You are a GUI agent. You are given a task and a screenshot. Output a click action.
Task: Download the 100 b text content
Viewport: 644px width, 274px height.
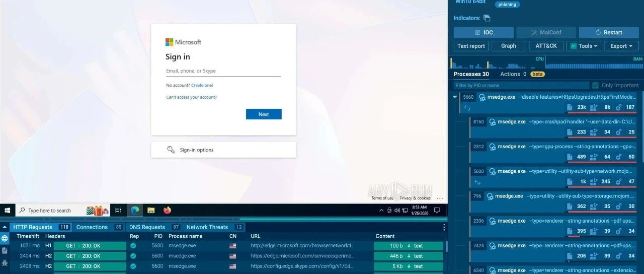(408, 246)
